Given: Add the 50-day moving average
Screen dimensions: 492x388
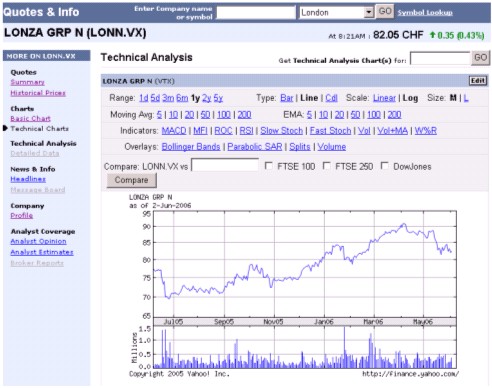Looking at the screenshot, I should (205, 115).
